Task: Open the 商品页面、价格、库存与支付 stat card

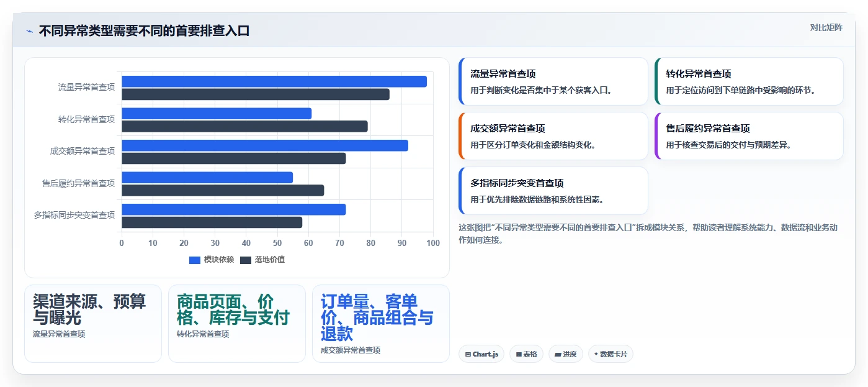Action: (x=237, y=324)
